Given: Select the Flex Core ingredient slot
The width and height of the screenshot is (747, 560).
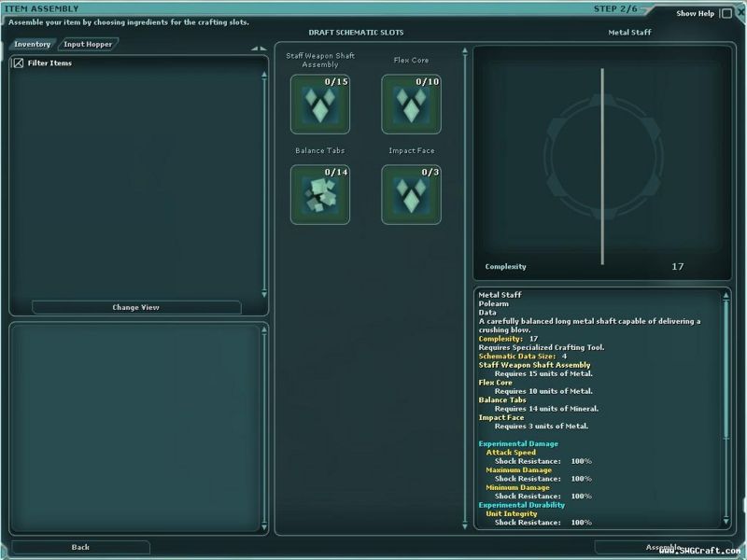Looking at the screenshot, I should (411, 104).
